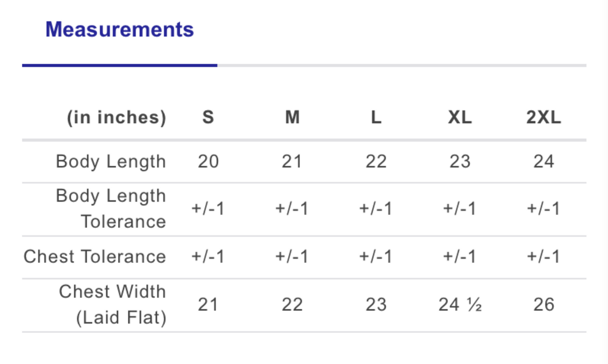Click the Body Length value 23 for XL
This screenshot has height=364, width=608.
(x=460, y=162)
